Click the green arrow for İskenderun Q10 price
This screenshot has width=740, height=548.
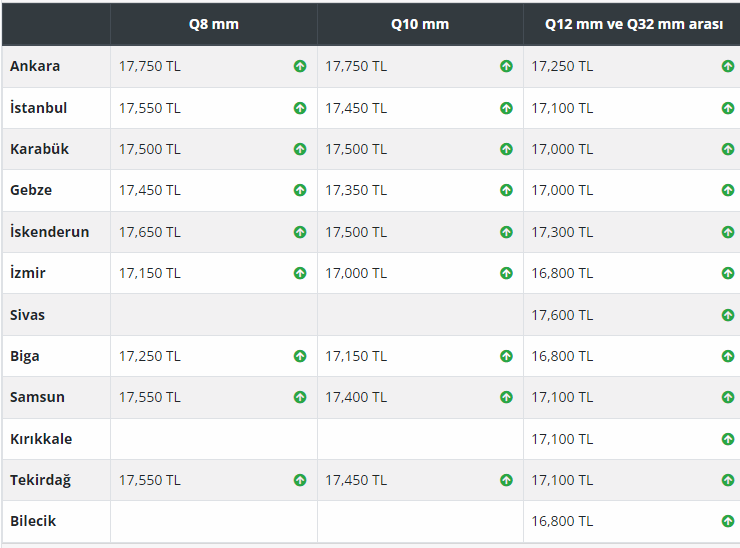pos(506,232)
